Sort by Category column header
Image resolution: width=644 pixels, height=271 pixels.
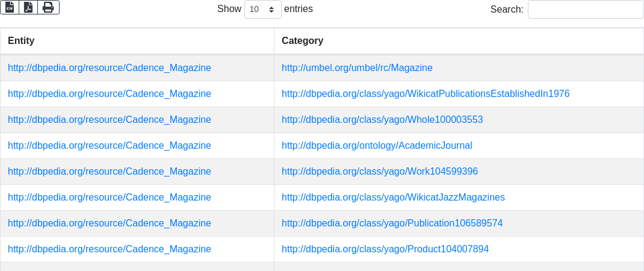point(302,41)
